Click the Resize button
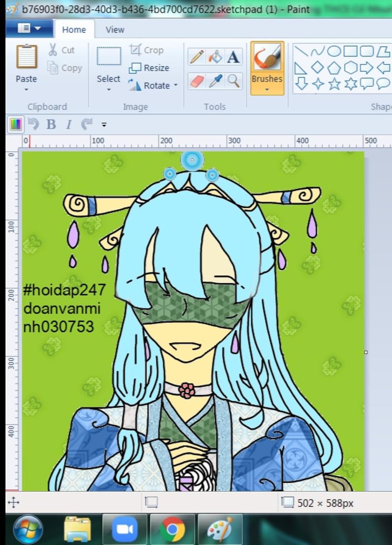 tap(150, 68)
